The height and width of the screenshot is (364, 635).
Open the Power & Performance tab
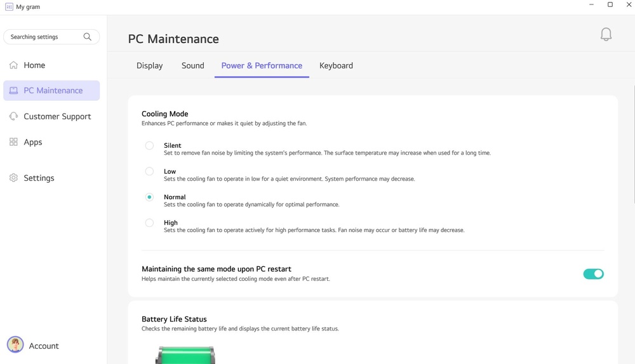tap(262, 66)
